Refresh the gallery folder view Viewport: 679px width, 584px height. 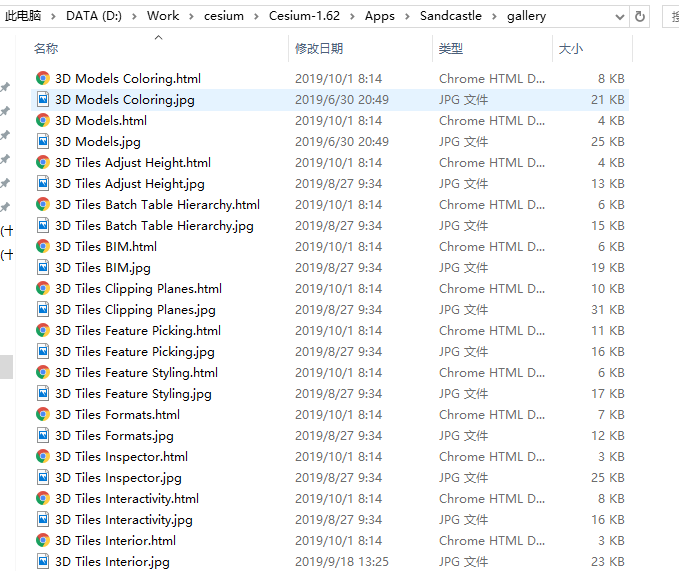click(x=640, y=16)
